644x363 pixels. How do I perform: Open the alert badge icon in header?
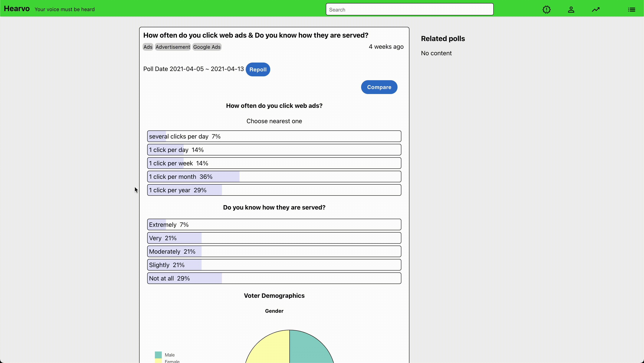click(546, 10)
